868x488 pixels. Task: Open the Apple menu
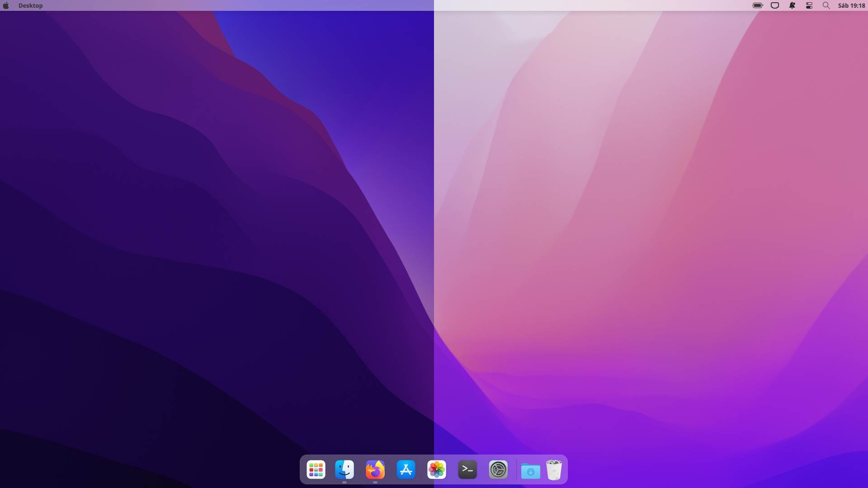coord(6,5)
